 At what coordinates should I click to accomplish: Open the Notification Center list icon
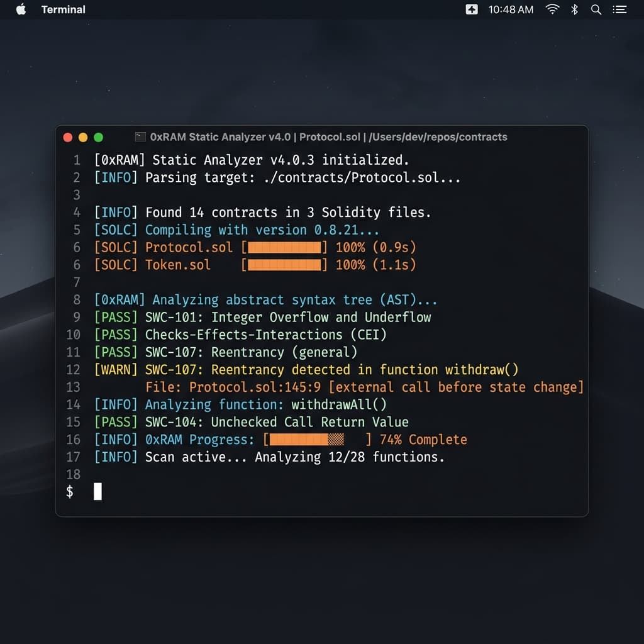click(619, 9)
